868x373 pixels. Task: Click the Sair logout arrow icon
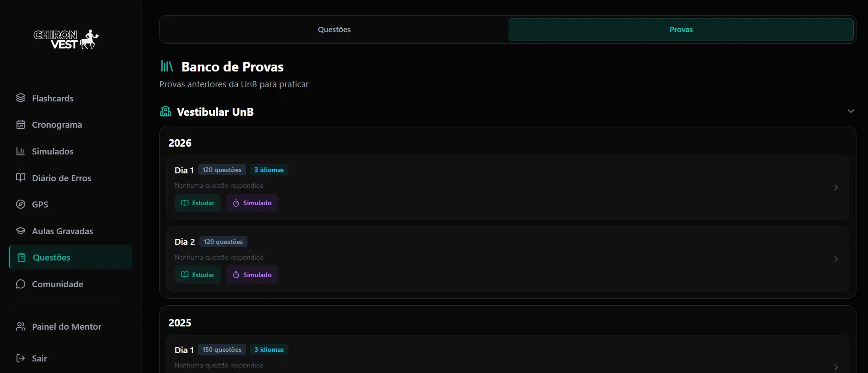[20, 358]
